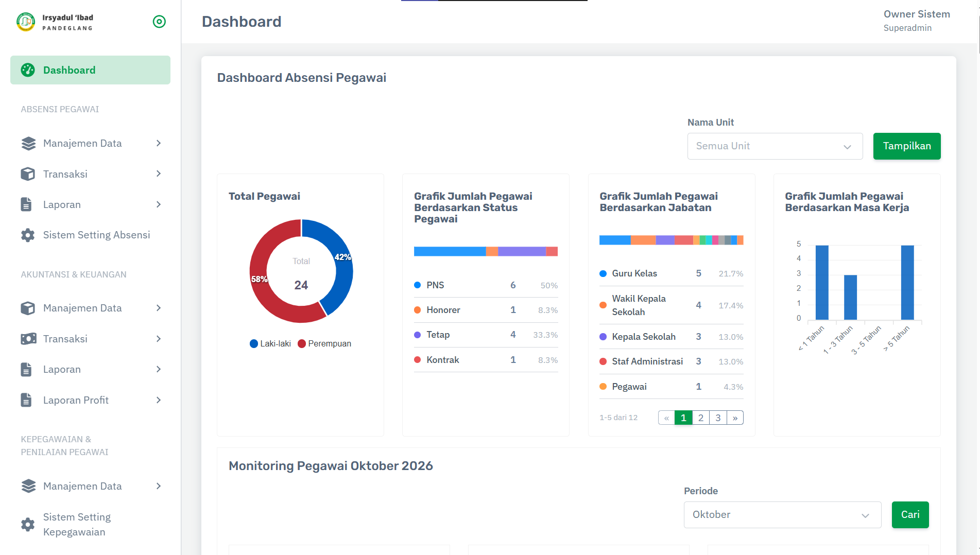Image resolution: width=980 pixels, height=555 pixels.
Task: Go to page 2 of Jabatan list
Action: [x=700, y=418]
